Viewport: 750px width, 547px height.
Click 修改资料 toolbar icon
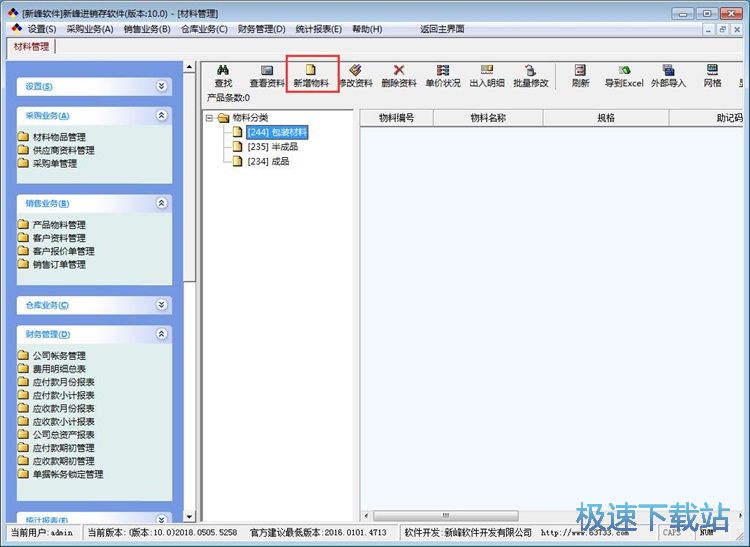coord(355,70)
